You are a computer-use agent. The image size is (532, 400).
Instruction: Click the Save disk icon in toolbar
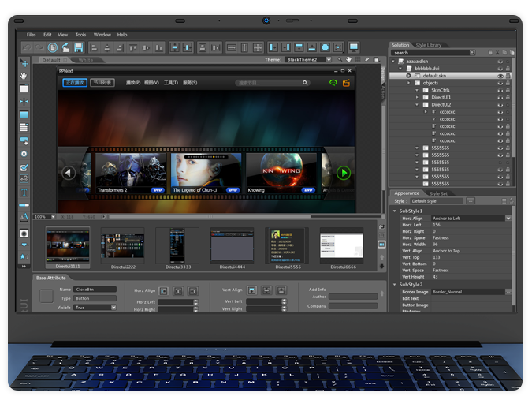tap(79, 47)
